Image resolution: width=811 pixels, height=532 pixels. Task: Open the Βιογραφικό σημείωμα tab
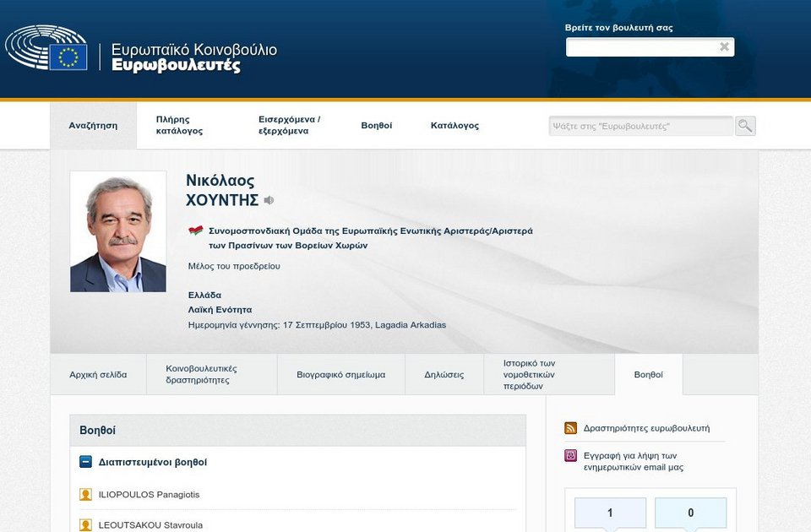(340, 374)
